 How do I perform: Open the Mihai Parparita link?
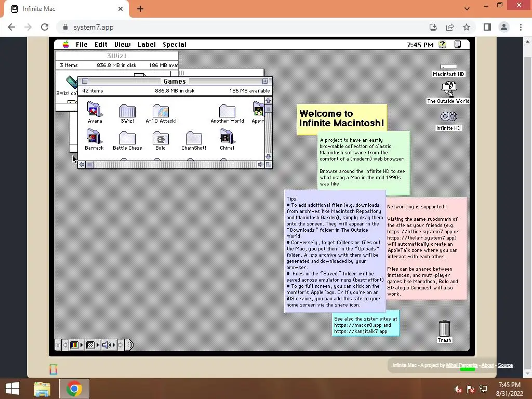coord(461,365)
